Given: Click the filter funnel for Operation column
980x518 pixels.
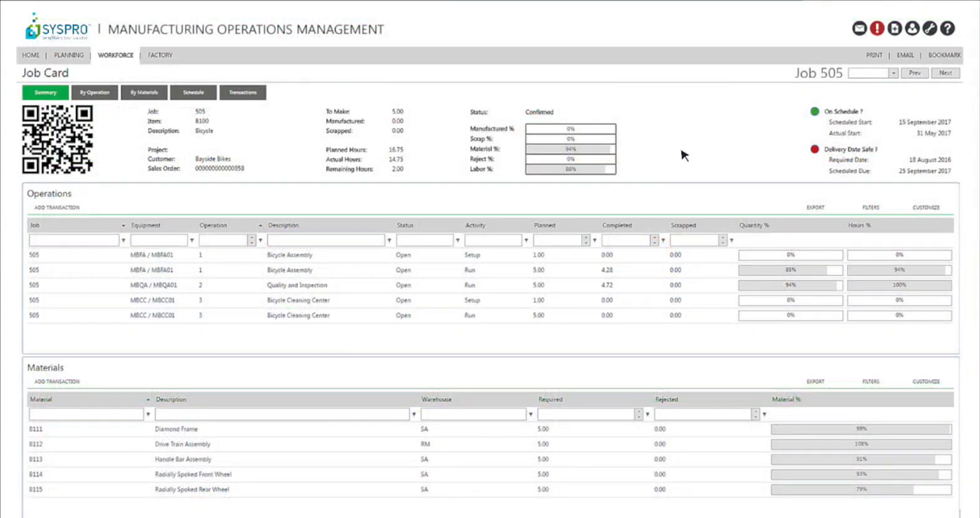Looking at the screenshot, I should (x=260, y=241).
